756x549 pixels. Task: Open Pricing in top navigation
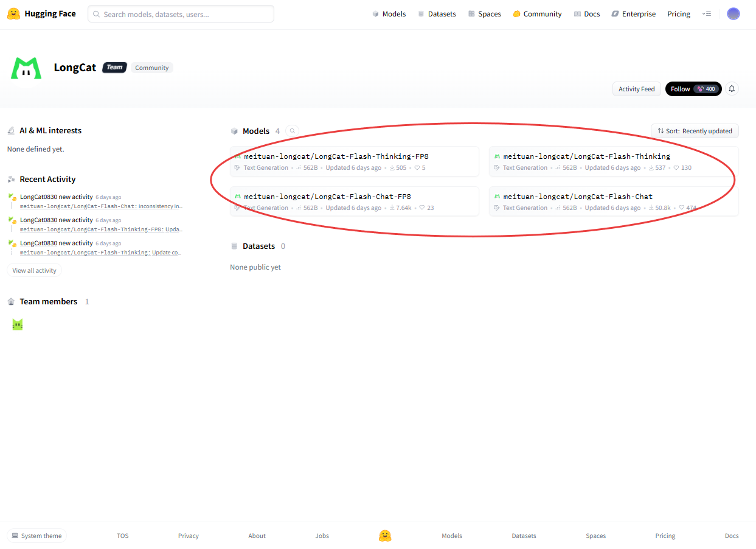tap(679, 13)
